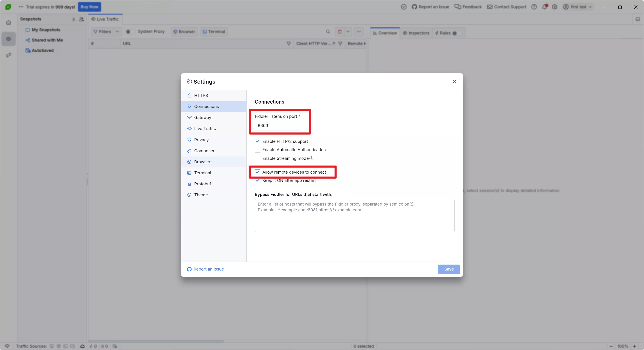Click the bolt rules counter in status bar

pyautogui.click(x=93, y=346)
